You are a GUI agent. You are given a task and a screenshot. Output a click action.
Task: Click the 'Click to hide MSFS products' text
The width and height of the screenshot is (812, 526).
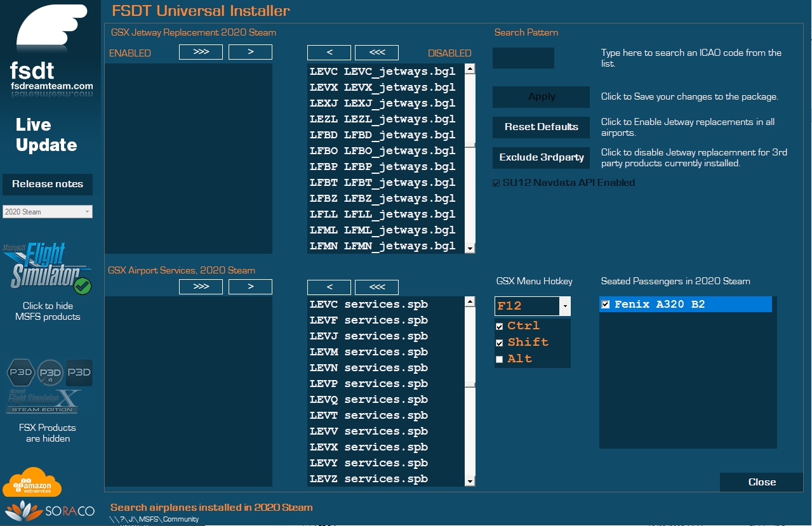click(48, 311)
